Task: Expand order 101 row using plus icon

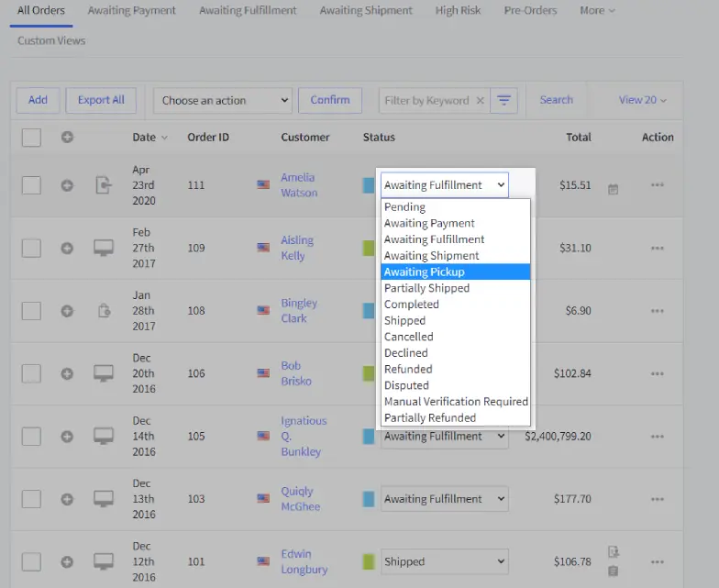Action: coord(67,561)
